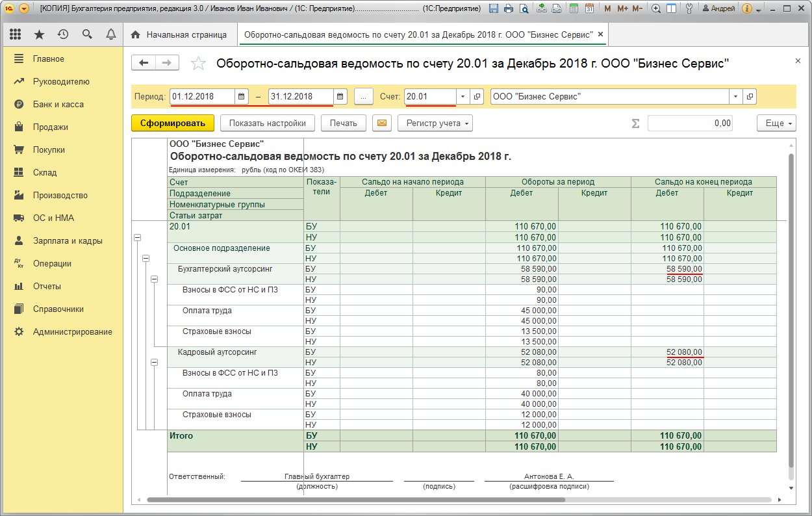This screenshot has height=516, width=812.
Task: Open the functions menu grid icon
Action: point(16,34)
